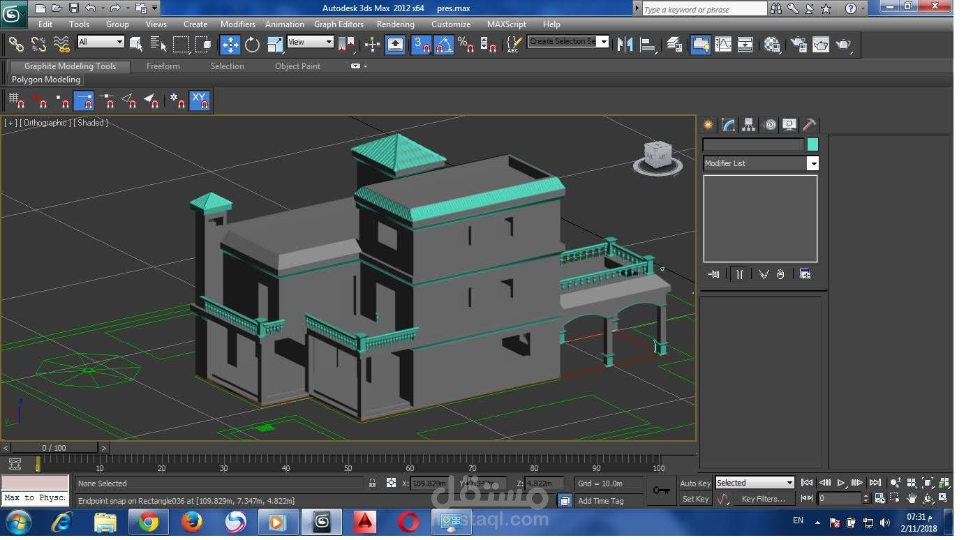Switch to the Object Paint ribbon tab
The image size is (980, 540).
[x=297, y=66]
